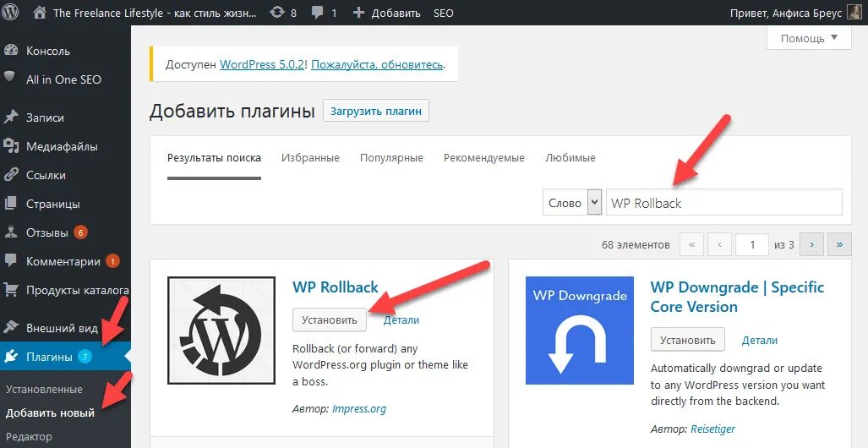Switch to Рекомендуемые tab
Screen dimensions: 868x448
(483, 158)
